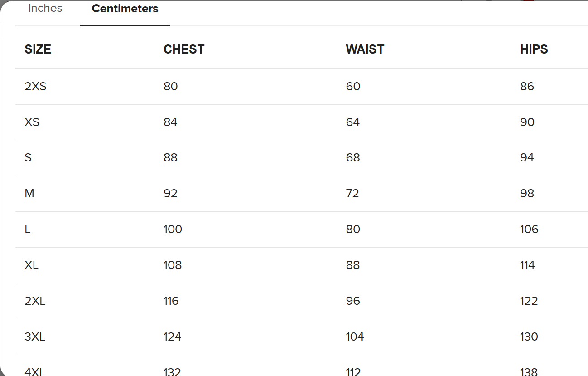Click the SIZE column header
This screenshot has width=588, height=376.
pos(38,49)
